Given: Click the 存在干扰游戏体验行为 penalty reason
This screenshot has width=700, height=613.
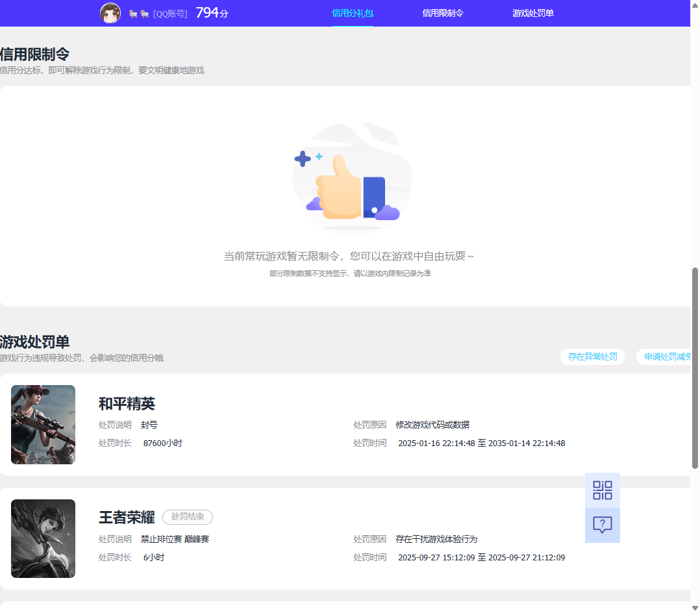Looking at the screenshot, I should click(x=436, y=540).
